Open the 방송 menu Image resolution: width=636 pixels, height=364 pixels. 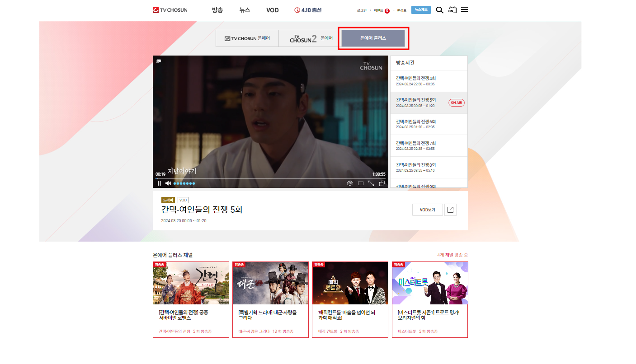click(x=217, y=10)
